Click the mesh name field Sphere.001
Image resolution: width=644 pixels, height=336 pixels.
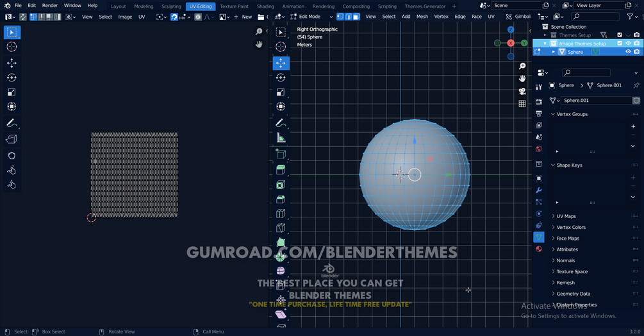click(597, 100)
